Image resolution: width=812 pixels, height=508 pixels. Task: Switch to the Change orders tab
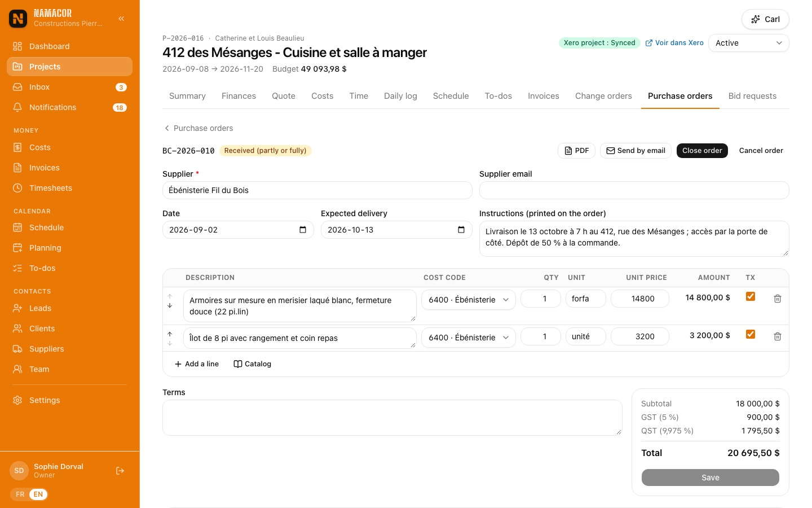(603, 96)
